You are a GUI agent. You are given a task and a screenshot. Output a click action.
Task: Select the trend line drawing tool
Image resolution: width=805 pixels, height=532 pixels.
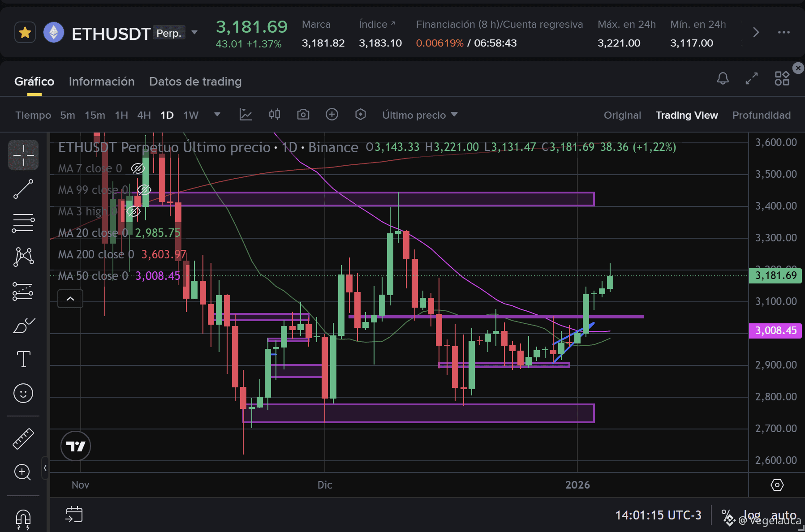pos(23,189)
